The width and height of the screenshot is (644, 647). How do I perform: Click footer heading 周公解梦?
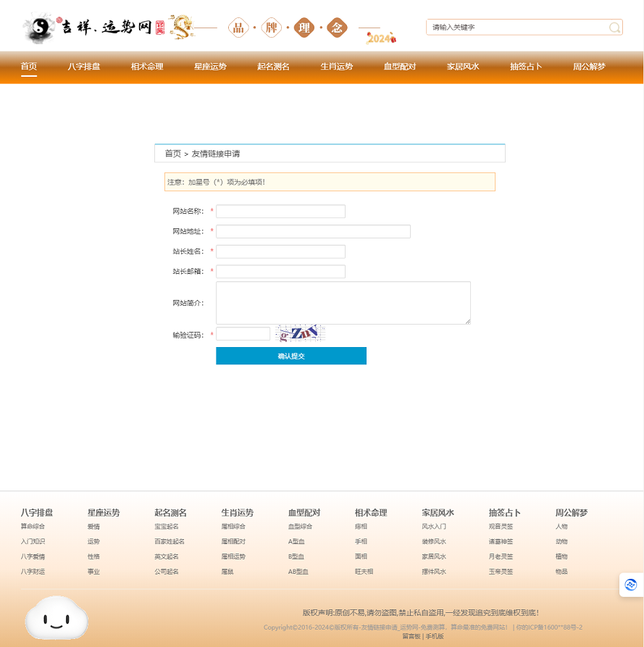[x=572, y=512]
